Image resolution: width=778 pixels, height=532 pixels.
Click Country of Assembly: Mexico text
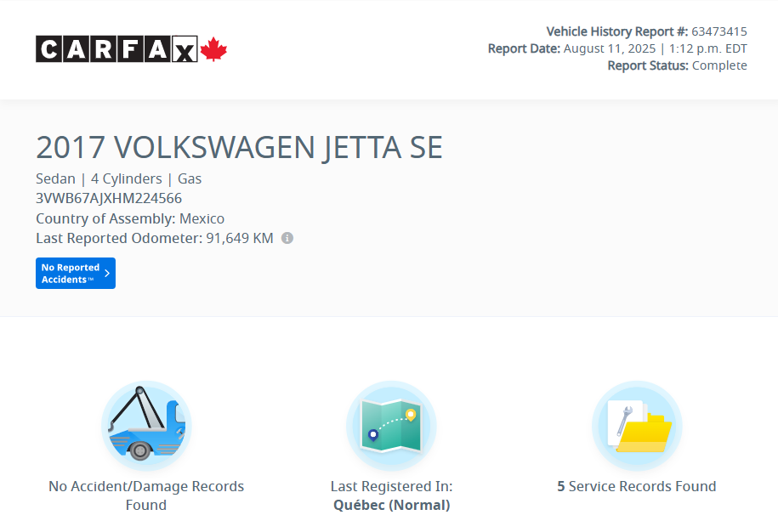(130, 218)
